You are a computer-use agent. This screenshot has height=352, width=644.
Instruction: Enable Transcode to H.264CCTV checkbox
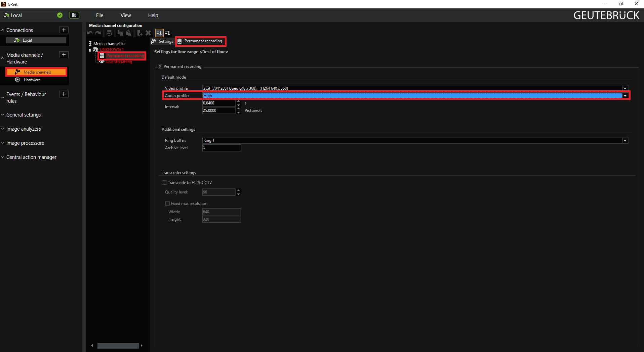164,183
